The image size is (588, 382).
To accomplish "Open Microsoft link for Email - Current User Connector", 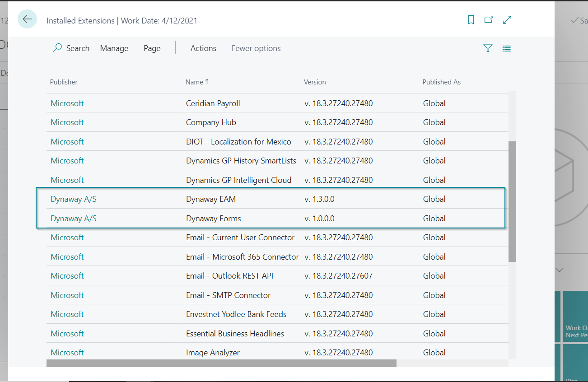I will pos(67,238).
